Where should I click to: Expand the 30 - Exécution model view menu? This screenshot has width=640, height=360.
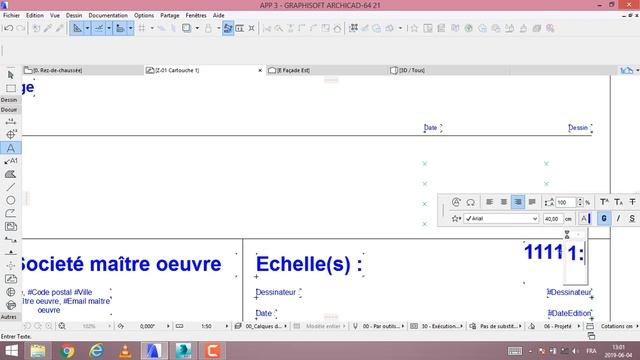click(x=462, y=326)
